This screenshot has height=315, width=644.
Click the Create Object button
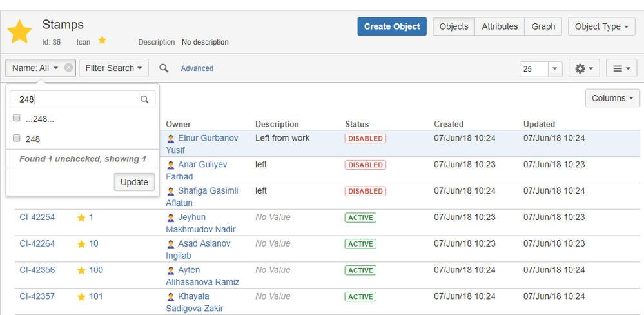(392, 26)
